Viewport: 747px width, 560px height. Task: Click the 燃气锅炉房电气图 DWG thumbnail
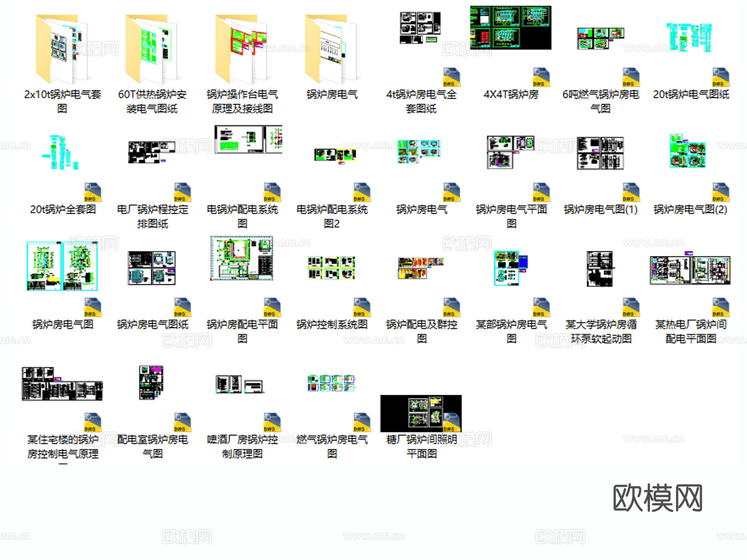coord(331,383)
